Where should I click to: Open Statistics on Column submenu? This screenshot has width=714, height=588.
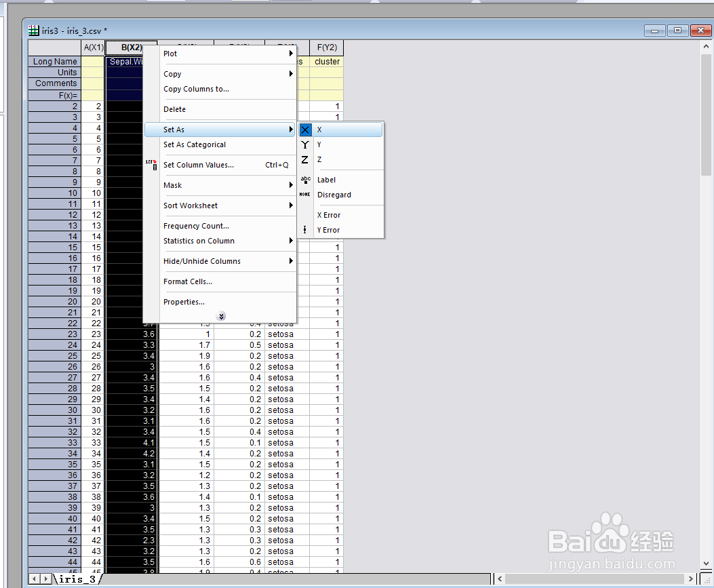(x=220, y=241)
